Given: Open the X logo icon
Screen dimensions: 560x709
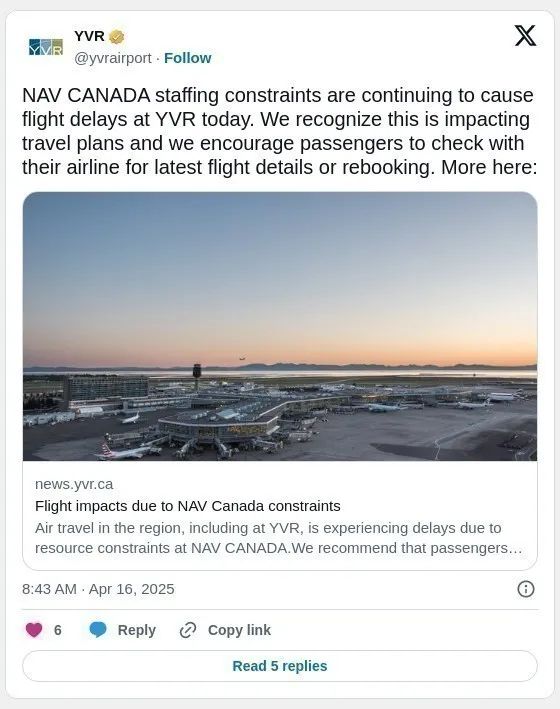Looking at the screenshot, I should click(x=525, y=36).
